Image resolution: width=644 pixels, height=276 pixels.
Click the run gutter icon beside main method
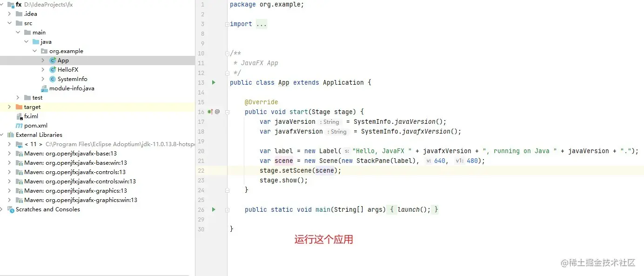(214, 209)
